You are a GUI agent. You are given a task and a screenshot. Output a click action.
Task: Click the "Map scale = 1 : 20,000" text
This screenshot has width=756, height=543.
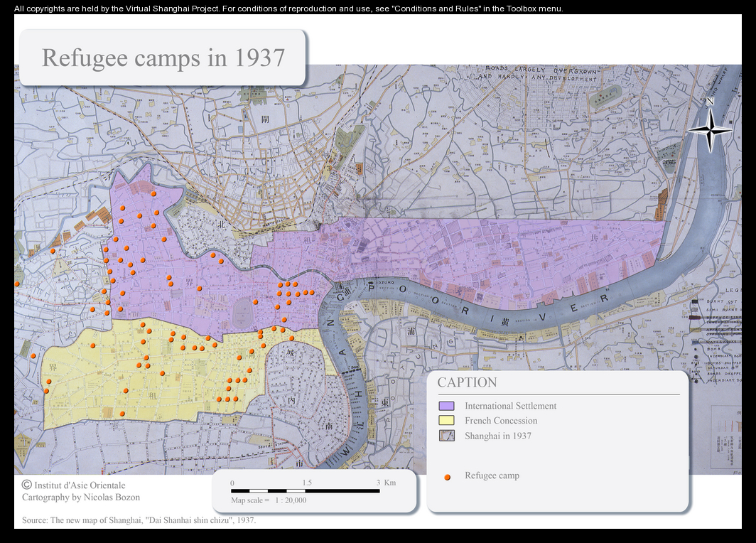click(269, 500)
